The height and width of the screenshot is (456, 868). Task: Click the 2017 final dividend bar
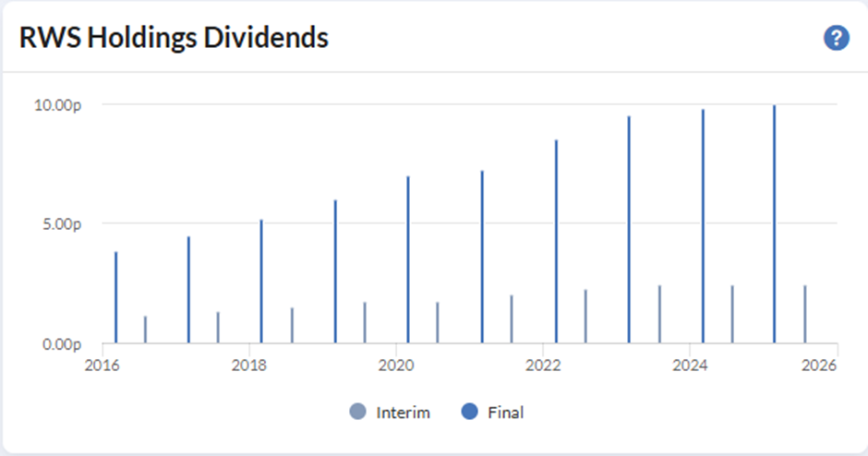click(x=188, y=290)
